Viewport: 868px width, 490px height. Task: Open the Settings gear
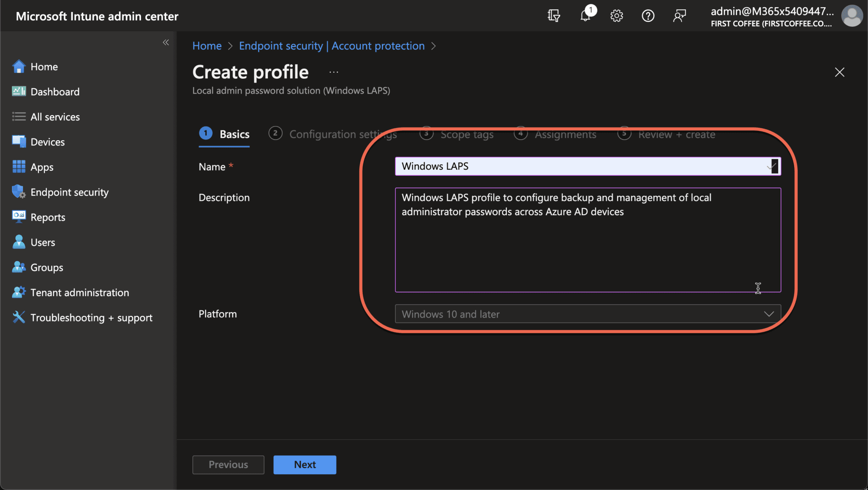pyautogui.click(x=617, y=16)
